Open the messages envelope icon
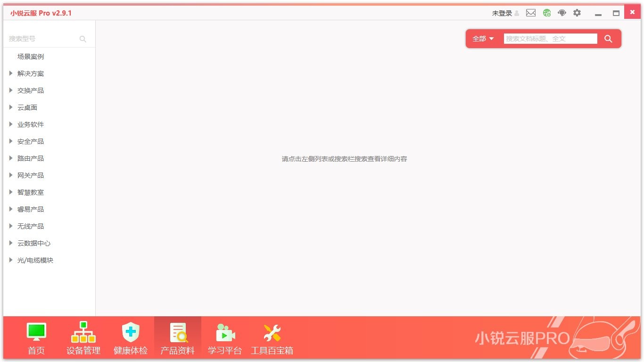 [x=530, y=13]
